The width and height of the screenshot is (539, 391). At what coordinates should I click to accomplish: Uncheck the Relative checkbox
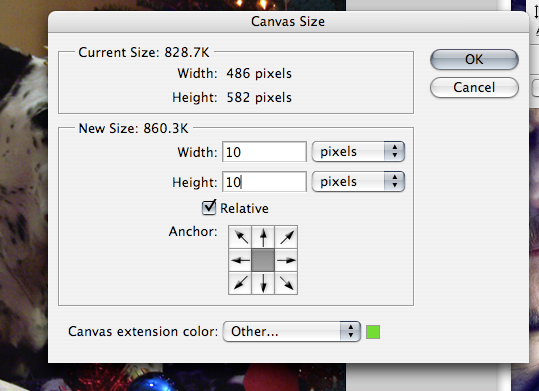209,208
